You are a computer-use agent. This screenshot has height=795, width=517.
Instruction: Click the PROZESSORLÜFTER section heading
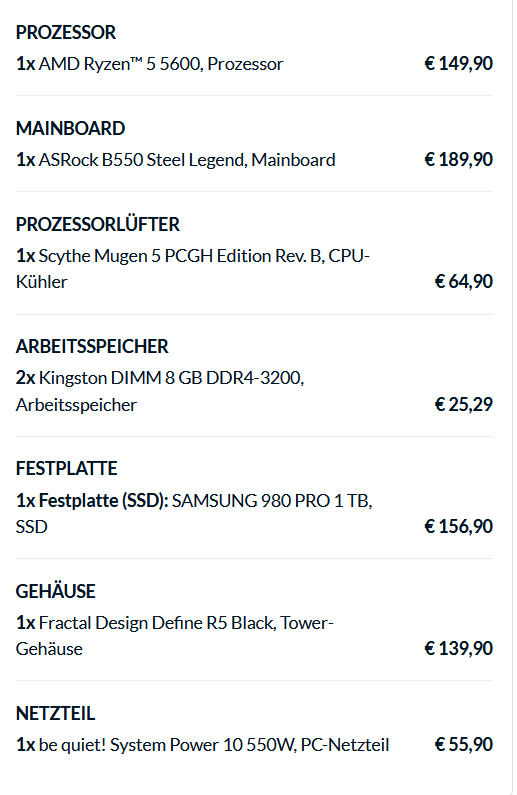[98, 224]
